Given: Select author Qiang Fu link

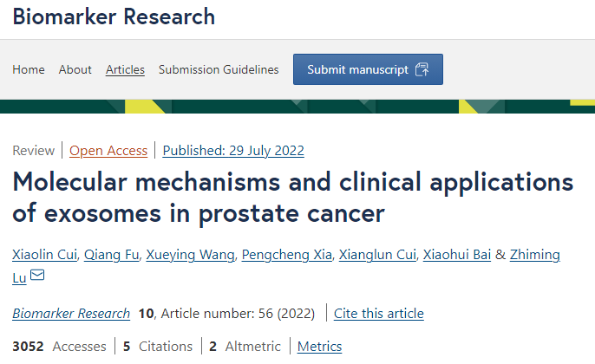Looking at the screenshot, I should coord(112,255).
